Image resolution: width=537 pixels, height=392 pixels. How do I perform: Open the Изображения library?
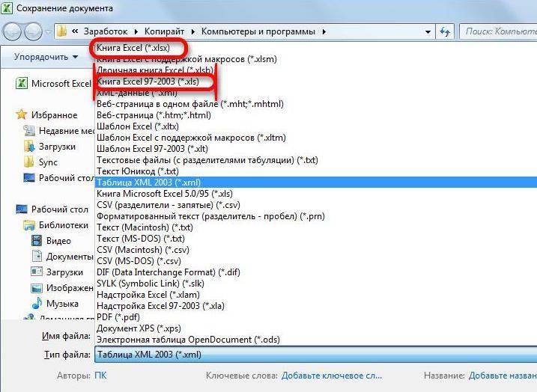pyautogui.click(x=62, y=288)
